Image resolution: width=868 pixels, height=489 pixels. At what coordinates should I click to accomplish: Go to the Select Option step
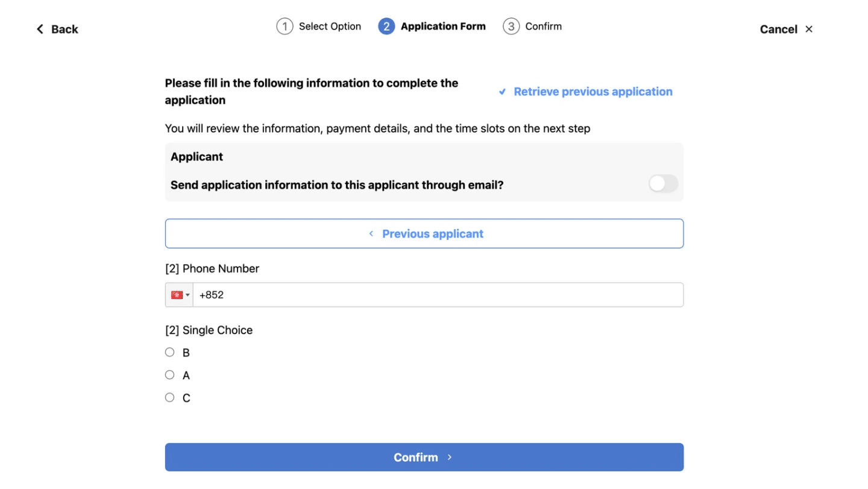click(x=330, y=27)
